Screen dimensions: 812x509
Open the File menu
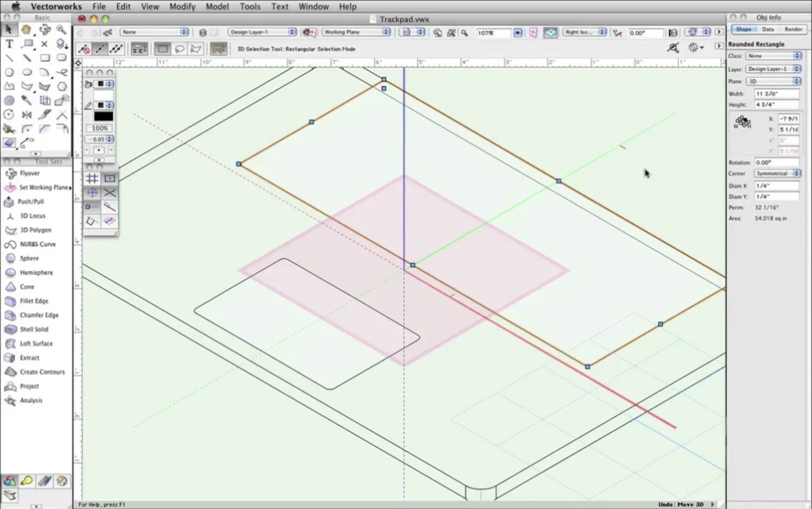(99, 6)
